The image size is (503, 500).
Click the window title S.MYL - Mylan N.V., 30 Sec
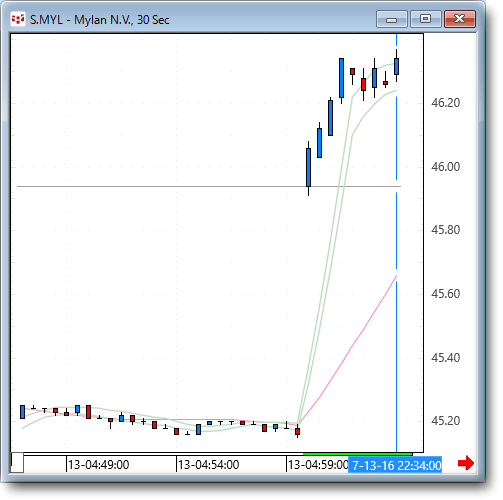click(x=100, y=20)
